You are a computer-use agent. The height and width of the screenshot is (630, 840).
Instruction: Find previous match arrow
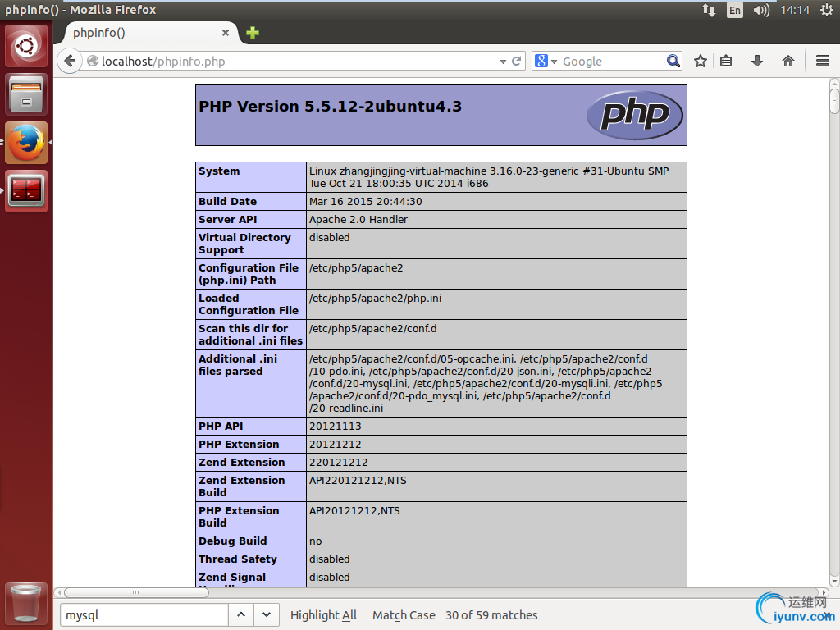click(241, 615)
